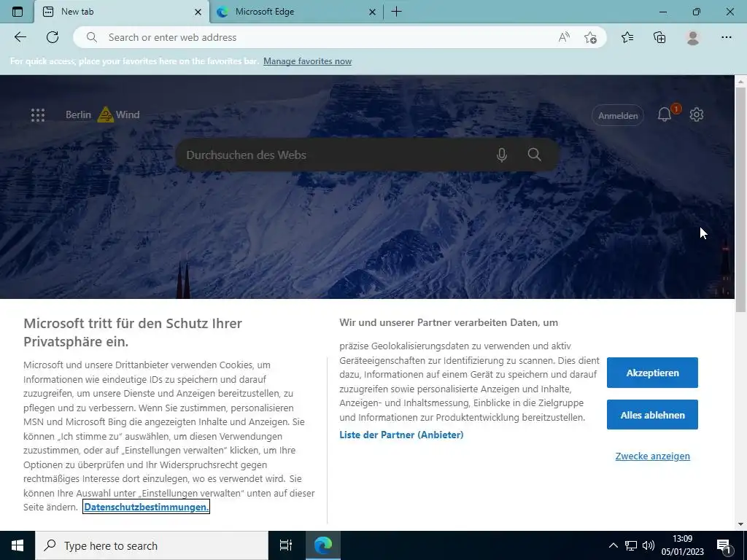Open the Favorites list icon
The height and width of the screenshot is (560, 747).
(x=627, y=37)
